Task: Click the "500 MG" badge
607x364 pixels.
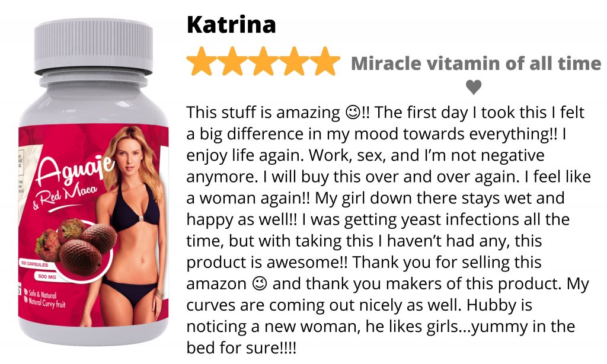Action: click(47, 276)
